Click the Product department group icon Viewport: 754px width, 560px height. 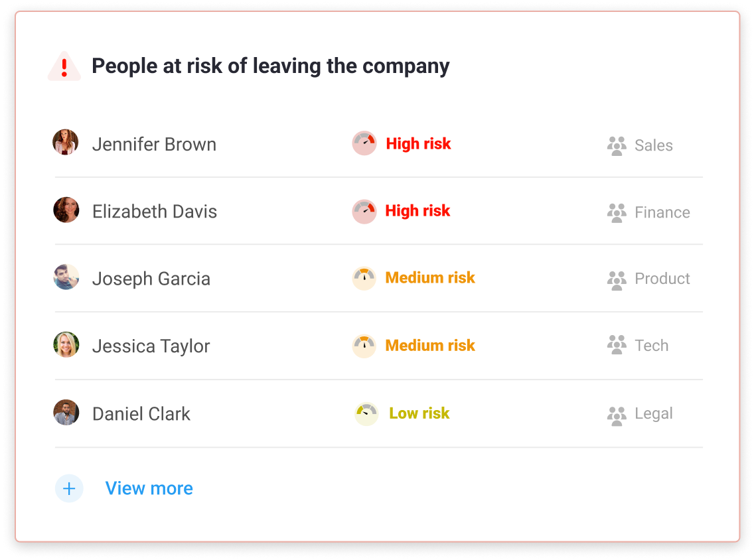617,280
